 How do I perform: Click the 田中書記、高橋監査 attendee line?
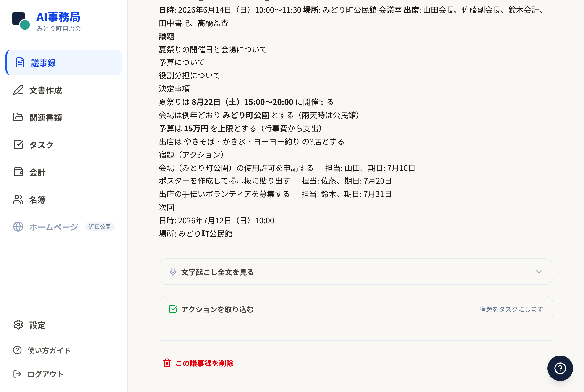pos(194,23)
